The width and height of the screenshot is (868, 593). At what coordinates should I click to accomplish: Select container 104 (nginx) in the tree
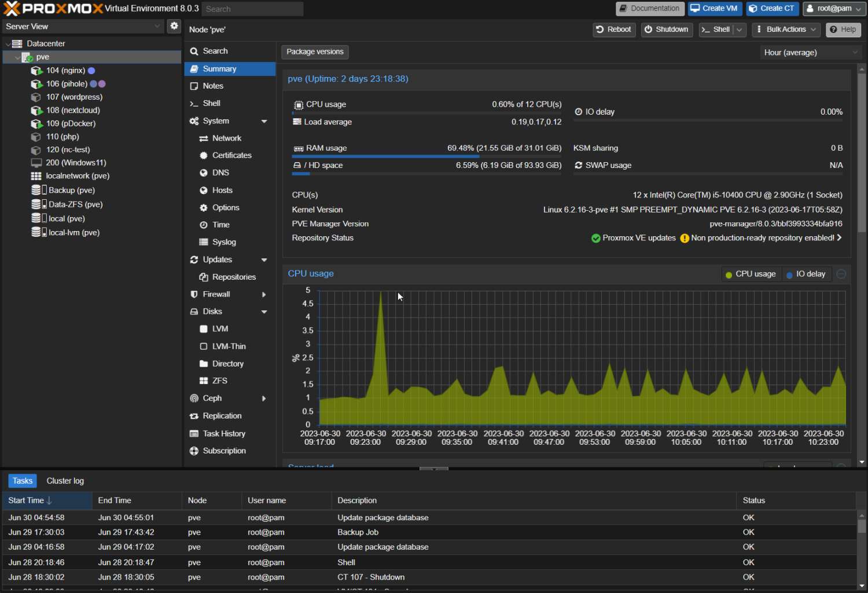[x=66, y=71]
